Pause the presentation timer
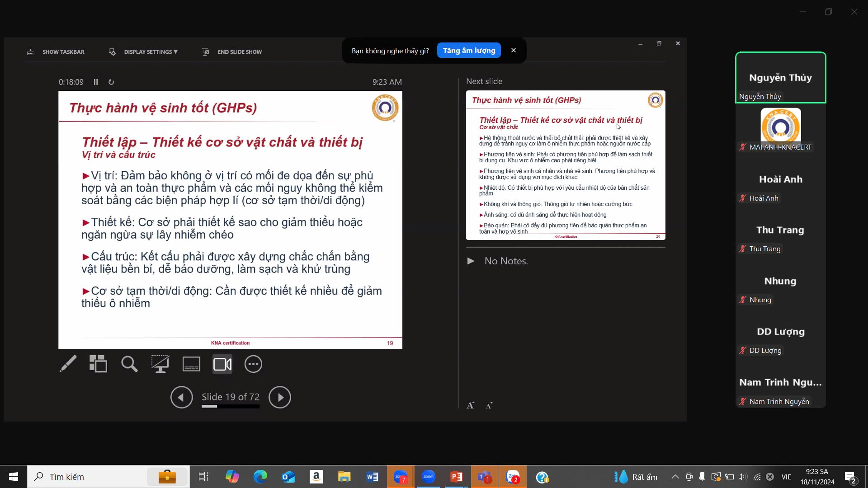Image resolution: width=868 pixels, height=488 pixels. [x=96, y=82]
